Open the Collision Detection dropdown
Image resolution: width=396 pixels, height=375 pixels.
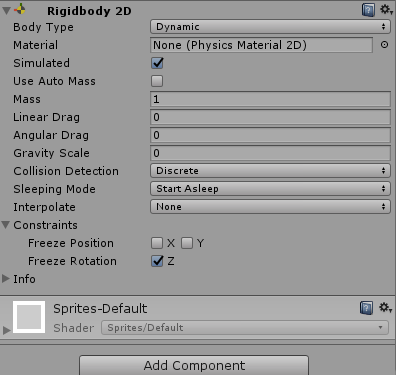point(270,171)
